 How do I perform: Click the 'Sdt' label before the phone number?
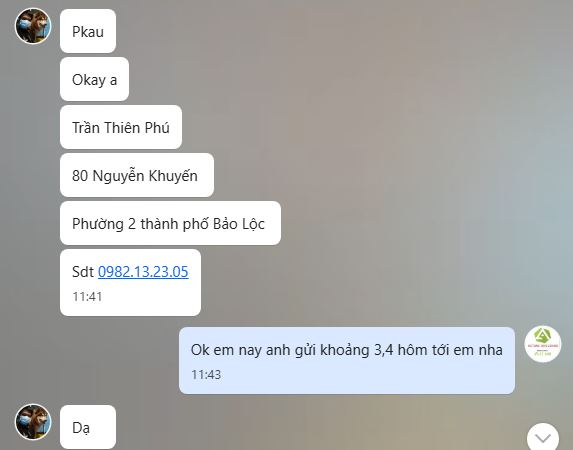click(x=83, y=272)
